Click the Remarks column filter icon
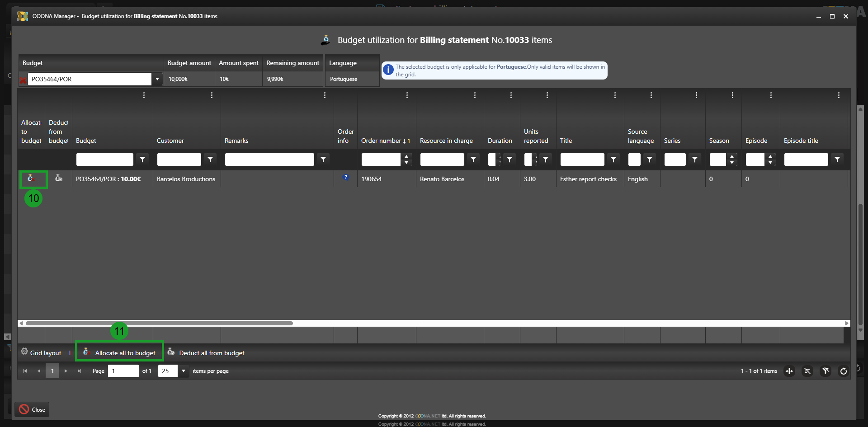 coord(323,159)
